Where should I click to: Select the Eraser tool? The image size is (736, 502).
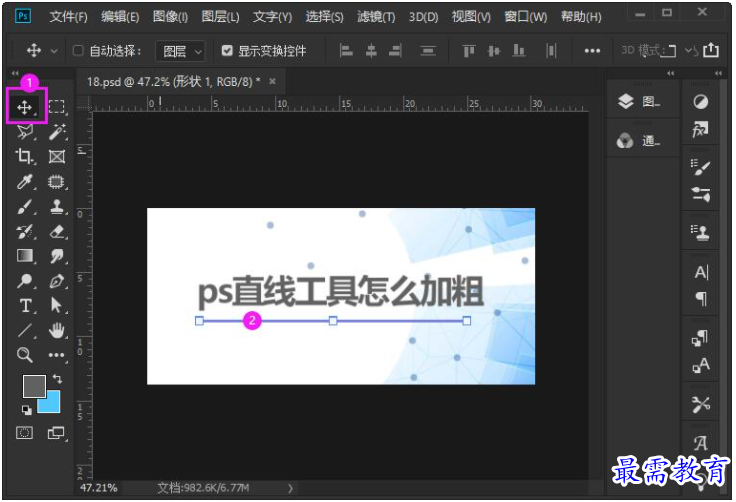(57, 232)
